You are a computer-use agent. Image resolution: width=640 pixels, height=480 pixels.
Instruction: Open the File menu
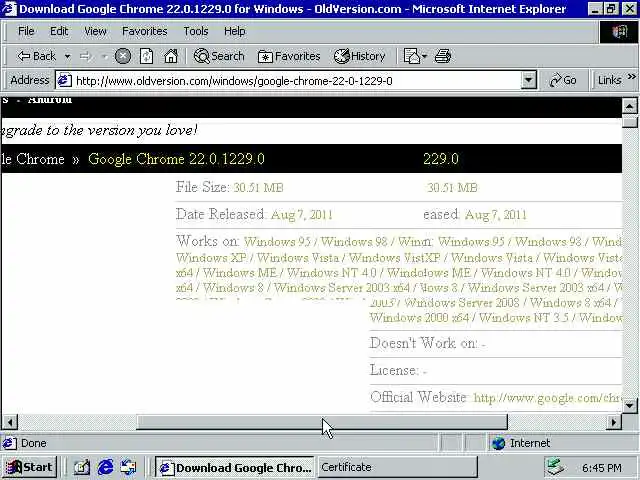26,31
